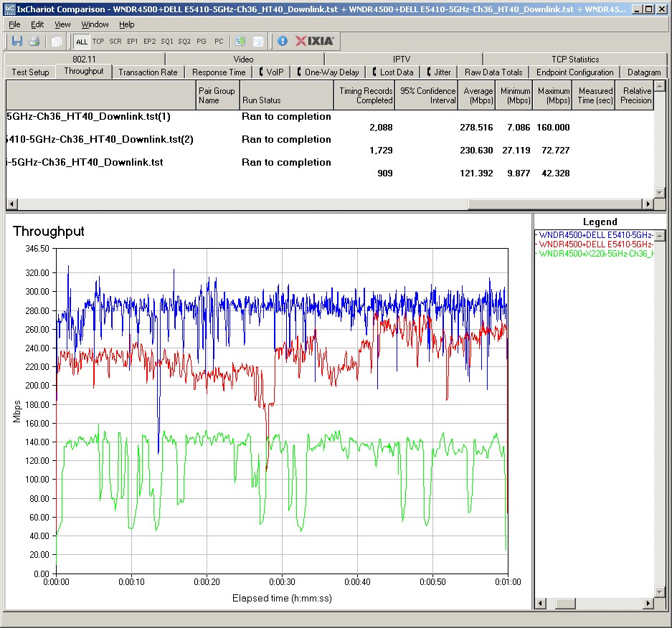Toggle the SQ2 group-by button

(x=184, y=42)
